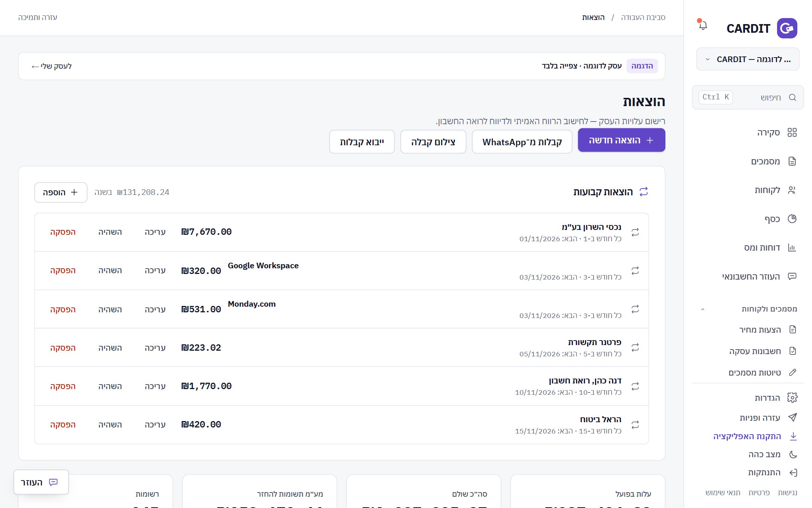Open סקירה overview grid icon
This screenshot has height=508, width=812.
(792, 132)
